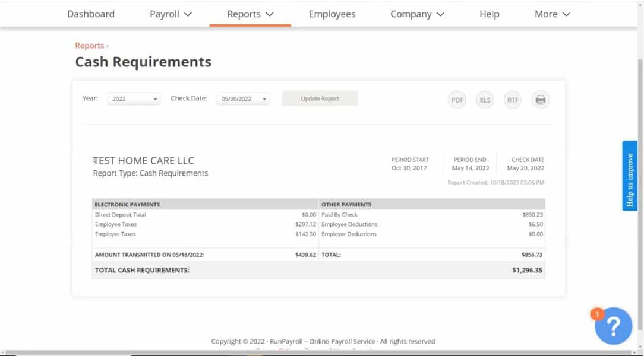Follow the Reports breadcrumb link
The width and height of the screenshot is (644, 356).
coord(89,45)
